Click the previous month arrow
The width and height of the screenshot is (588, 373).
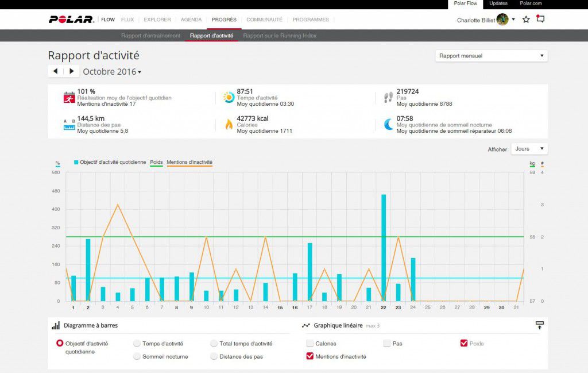[x=54, y=71]
